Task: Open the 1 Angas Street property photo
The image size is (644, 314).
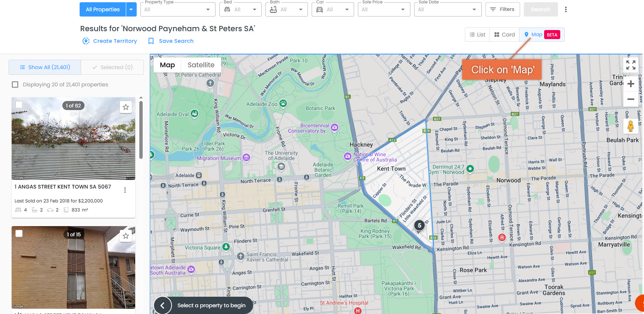Action: click(73, 139)
